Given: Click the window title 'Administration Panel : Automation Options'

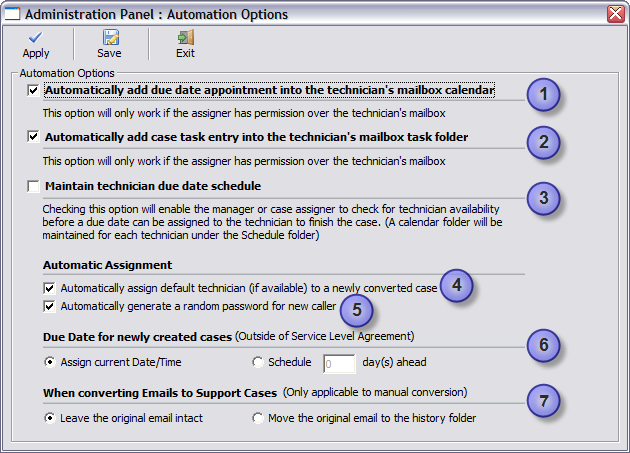Looking at the screenshot, I should coord(156,14).
